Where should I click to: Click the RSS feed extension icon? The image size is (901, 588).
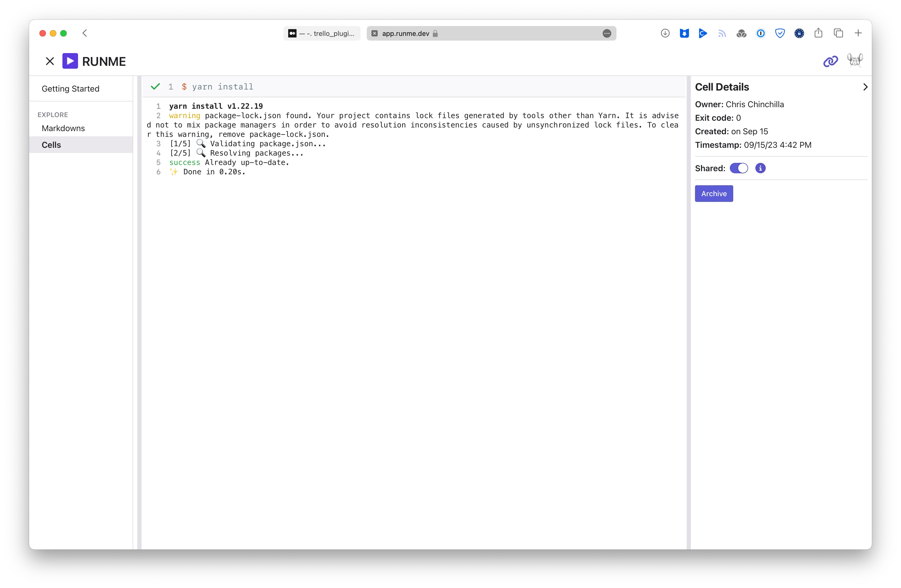(x=722, y=33)
